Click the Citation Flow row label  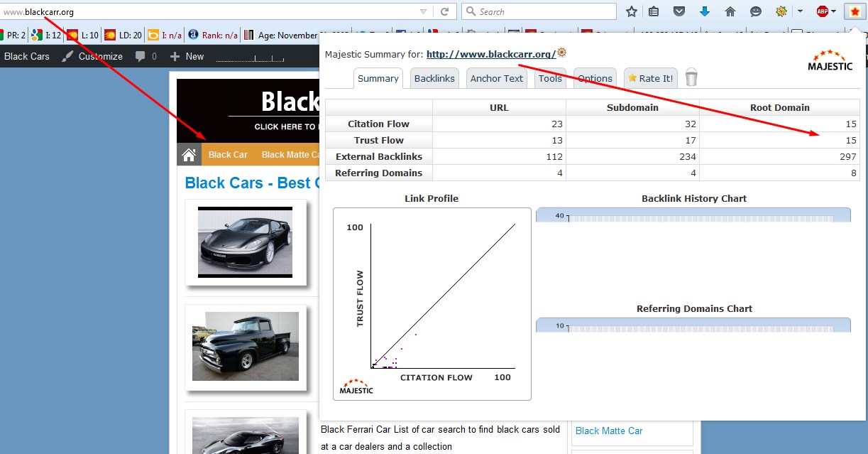click(x=378, y=124)
